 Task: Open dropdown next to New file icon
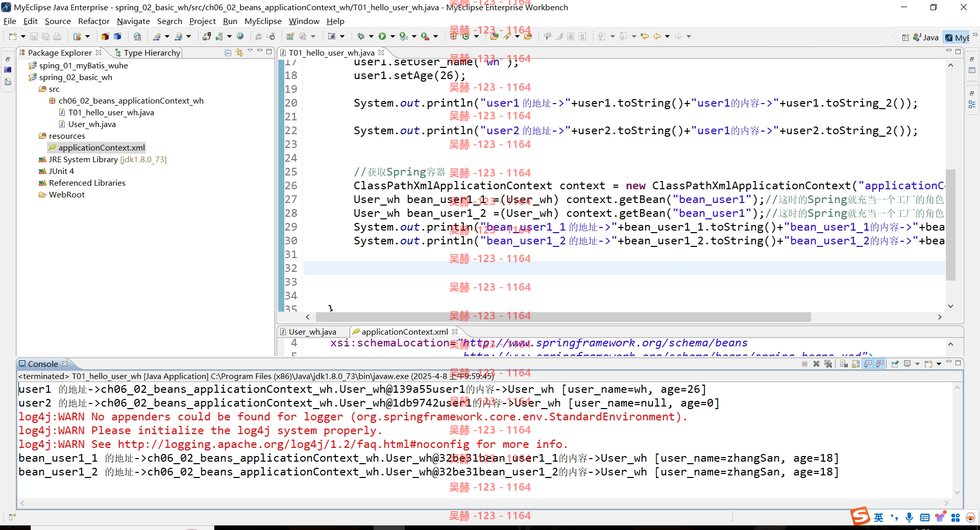[x=23, y=36]
